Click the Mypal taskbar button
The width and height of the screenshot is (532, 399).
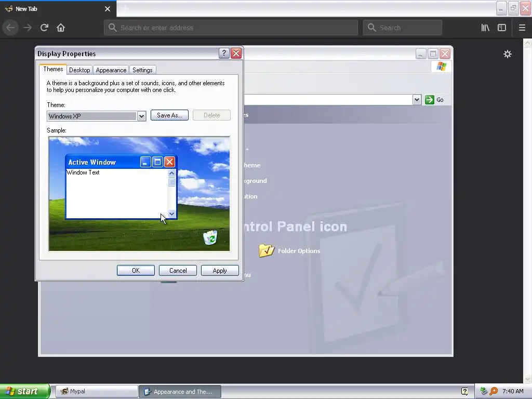point(97,391)
